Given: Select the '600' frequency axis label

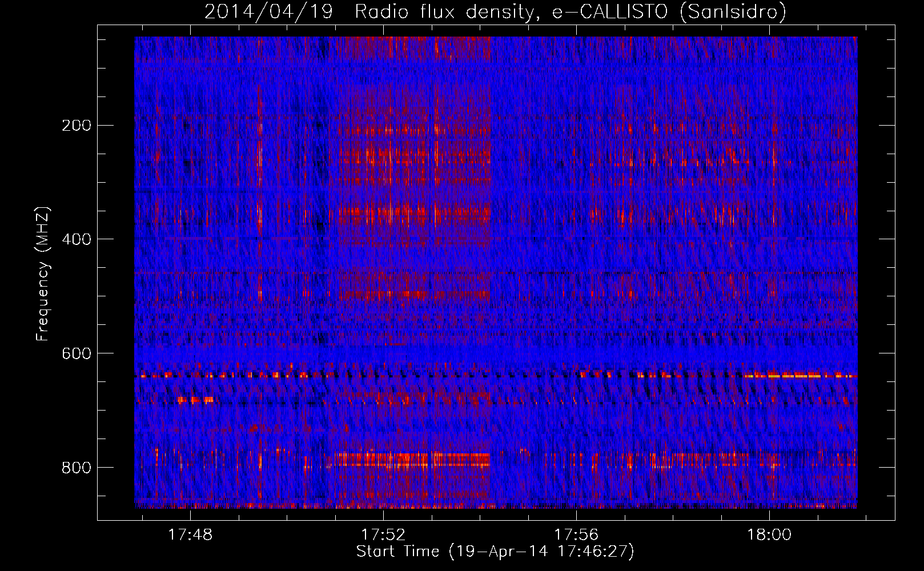Looking at the screenshot, I should tap(77, 353).
